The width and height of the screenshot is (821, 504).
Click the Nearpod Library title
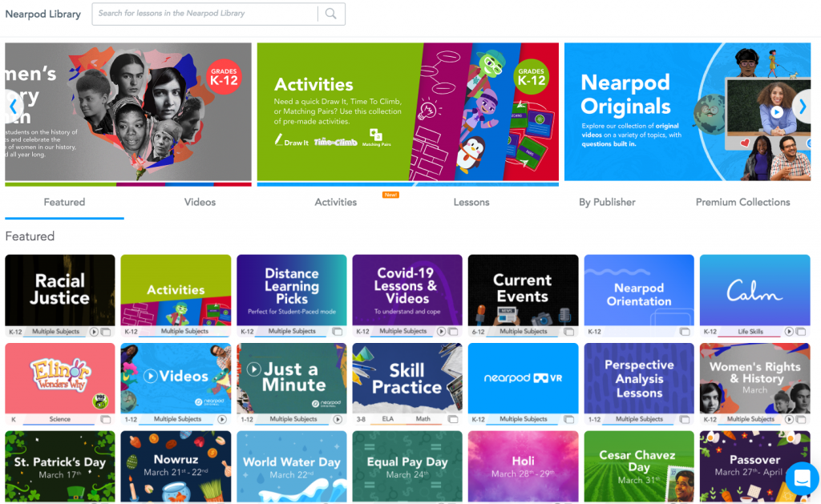(43, 14)
